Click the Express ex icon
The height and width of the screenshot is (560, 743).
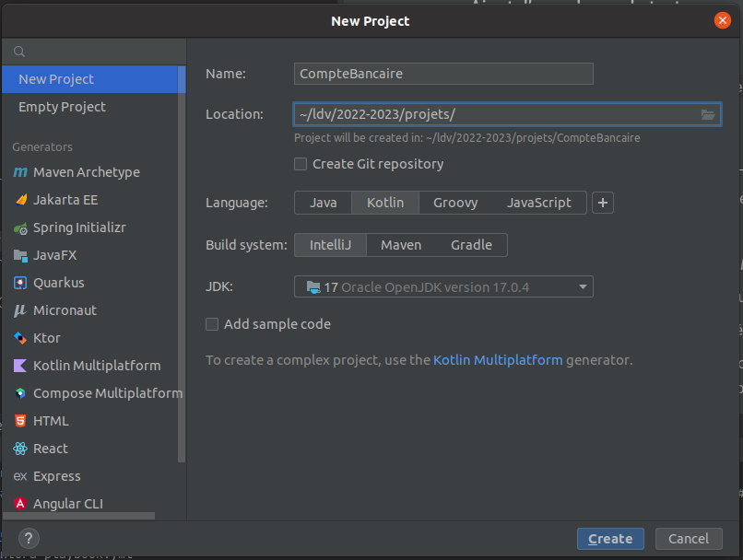(20, 476)
